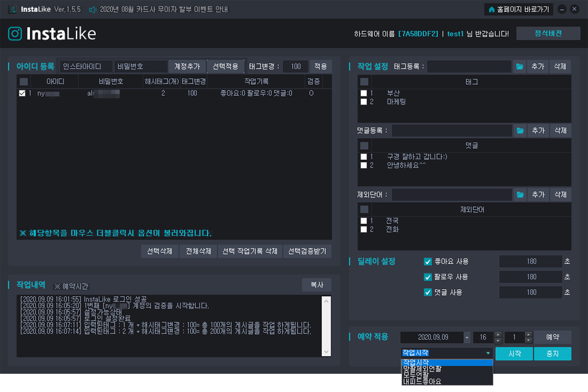
Task: Click the 선택삭제 button
Action: click(160, 251)
